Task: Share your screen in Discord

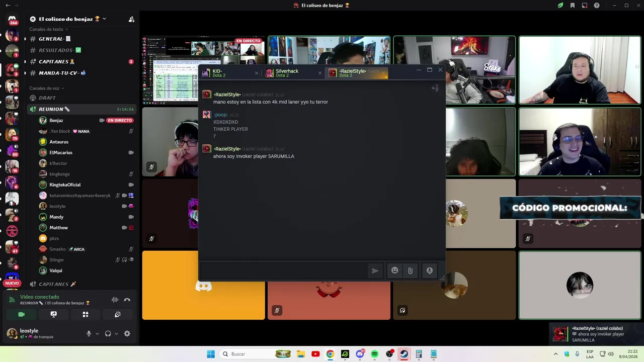Action: (x=53, y=314)
